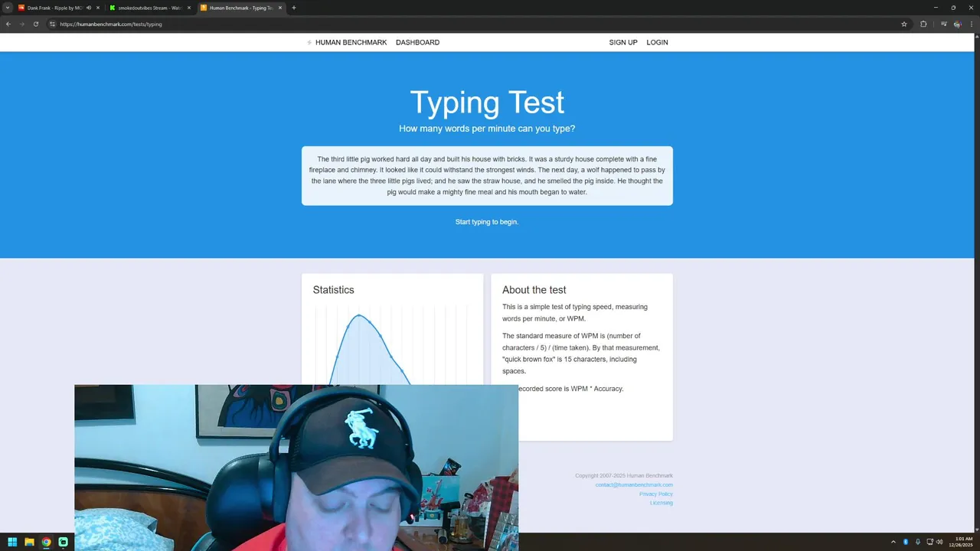This screenshot has height=551, width=980.
Task: Click the Bluetooth tray icon
Action: 906,542
